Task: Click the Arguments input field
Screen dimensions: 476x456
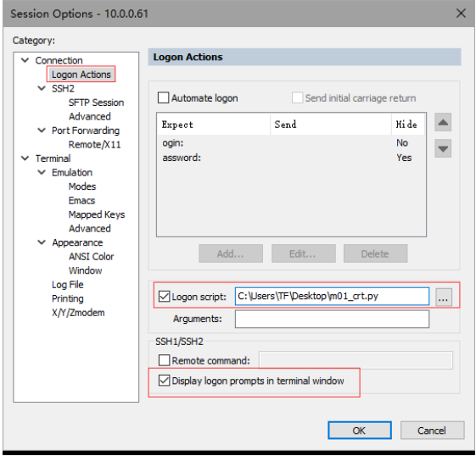Action: pyautogui.click(x=332, y=319)
